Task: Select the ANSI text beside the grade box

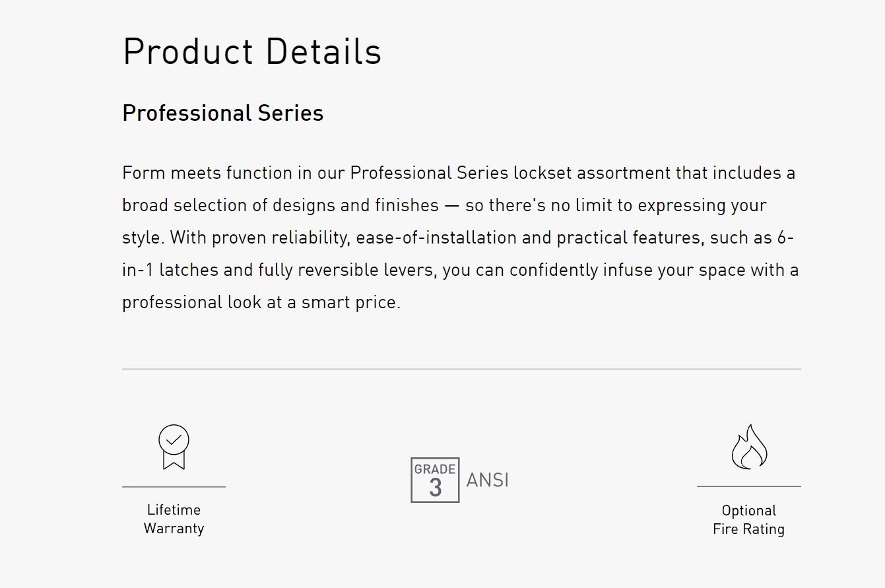Action: click(488, 480)
